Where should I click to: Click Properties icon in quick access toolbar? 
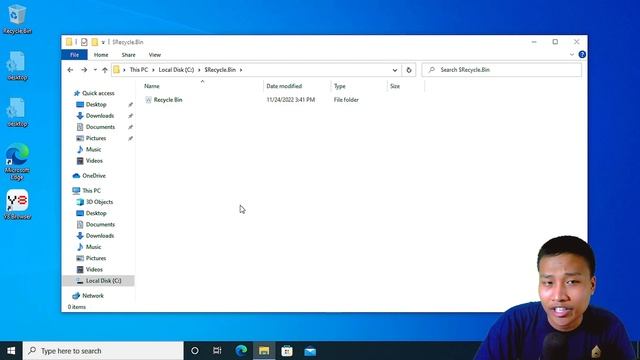click(84, 42)
